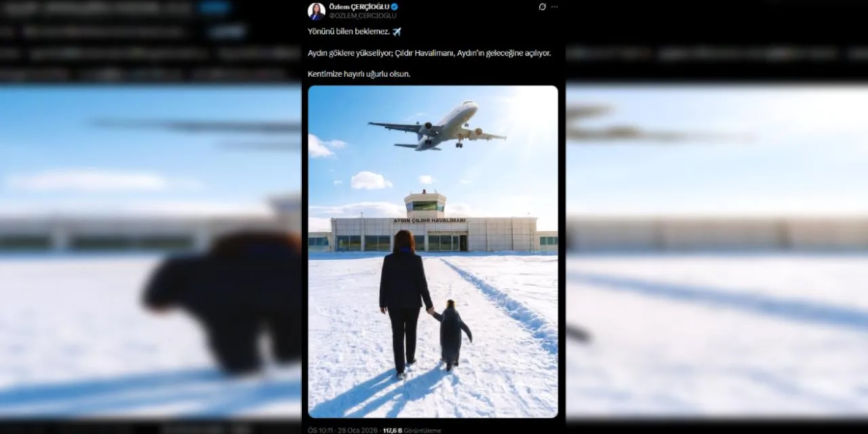Image resolution: width=868 pixels, height=434 pixels.
Task: Click the @OZLEM_CERCIOGLU handle
Action: click(363, 16)
